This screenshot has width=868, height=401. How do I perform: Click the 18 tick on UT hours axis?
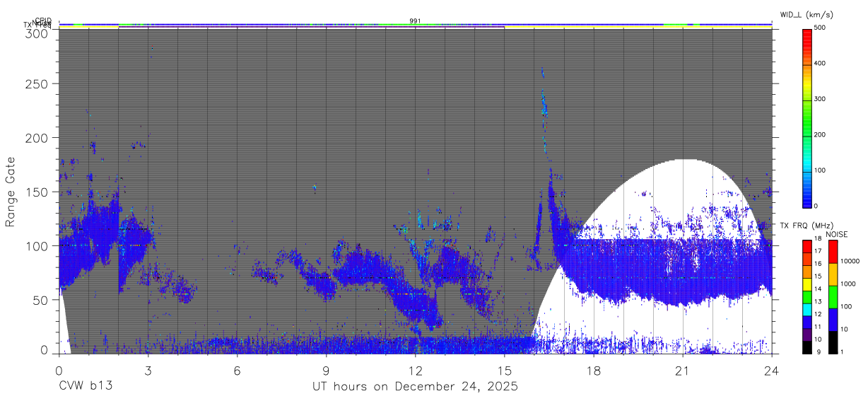point(594,371)
